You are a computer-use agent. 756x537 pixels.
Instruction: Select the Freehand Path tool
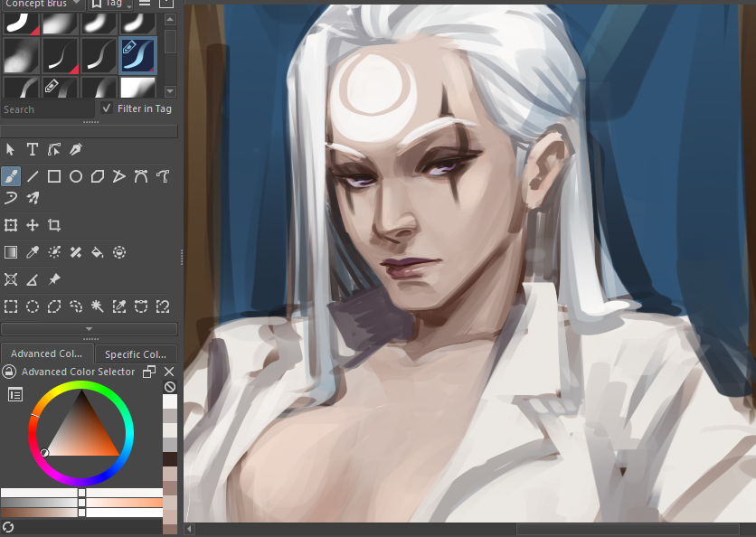(x=163, y=176)
